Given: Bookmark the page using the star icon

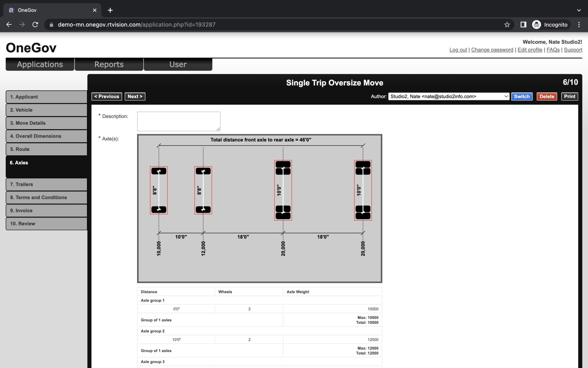Looking at the screenshot, I should pyautogui.click(x=507, y=24).
